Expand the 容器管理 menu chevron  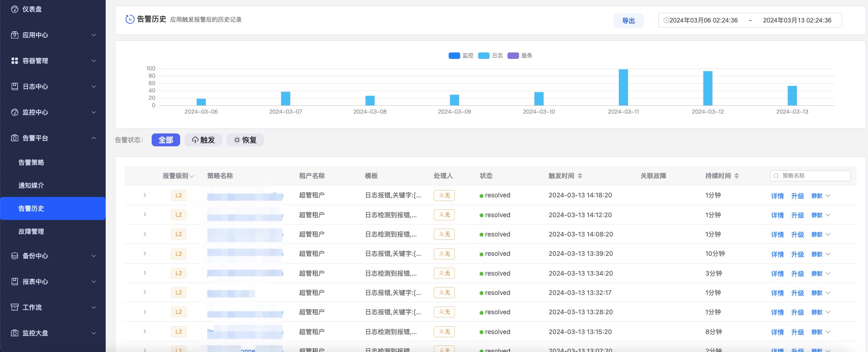coord(94,61)
